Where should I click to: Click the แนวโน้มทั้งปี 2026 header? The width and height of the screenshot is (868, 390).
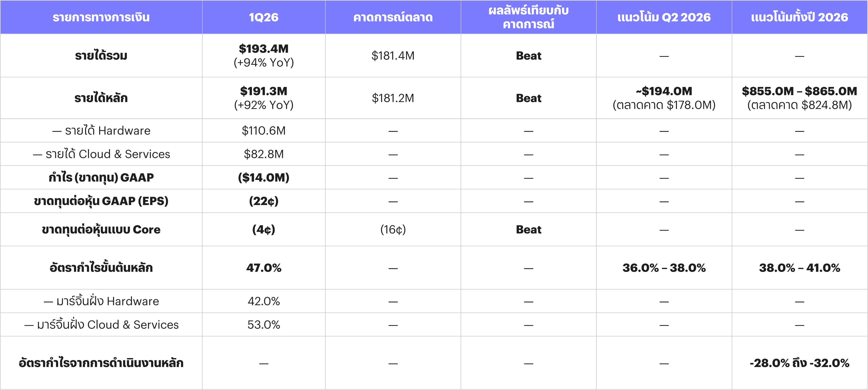pyautogui.click(x=800, y=17)
